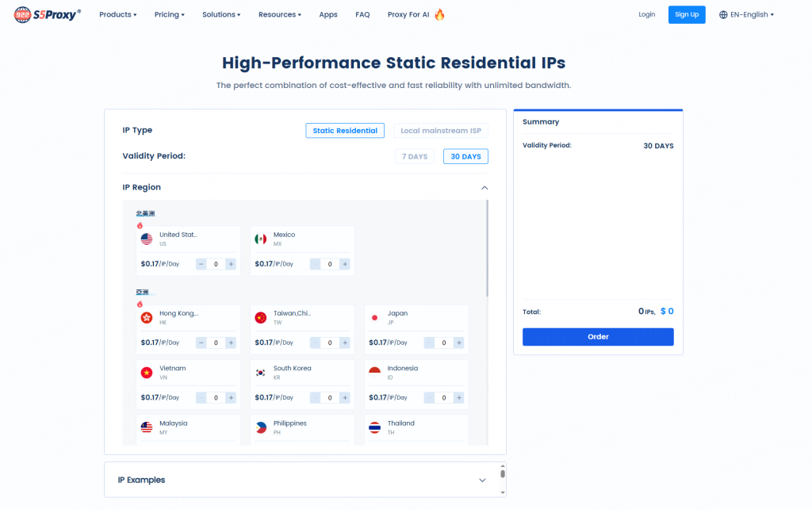Screen dimensions: 812x509
Task: Click the fire icon beside Proxy For AI
Action: click(439, 14)
